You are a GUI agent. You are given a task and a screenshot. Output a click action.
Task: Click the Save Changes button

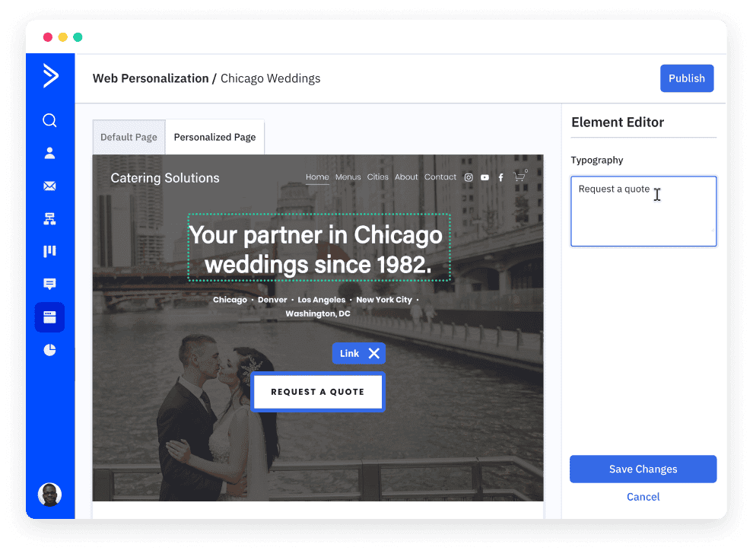[643, 469]
